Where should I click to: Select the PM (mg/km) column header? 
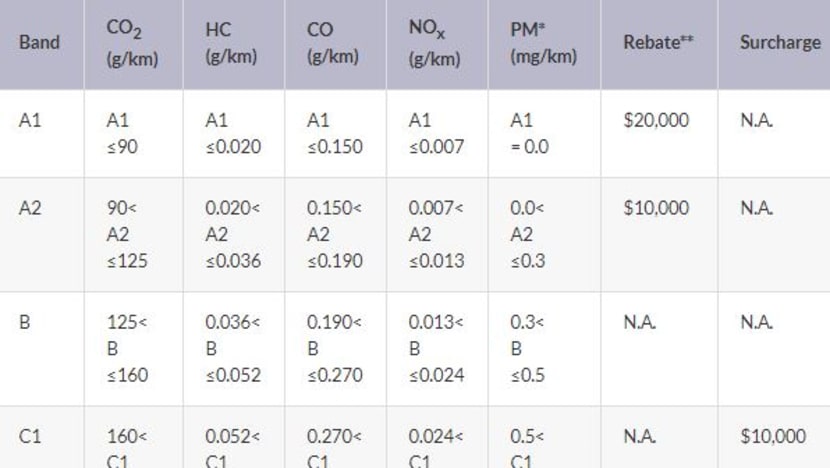543,43
